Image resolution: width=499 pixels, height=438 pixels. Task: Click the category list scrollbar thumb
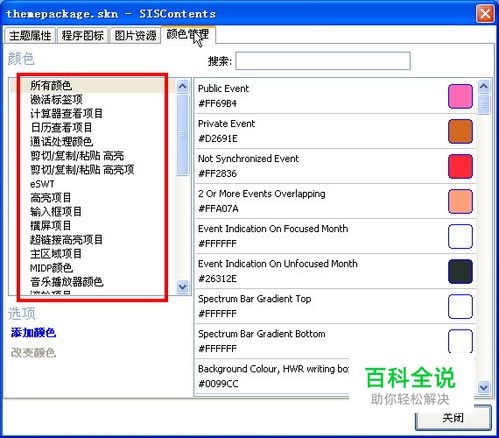[182, 135]
